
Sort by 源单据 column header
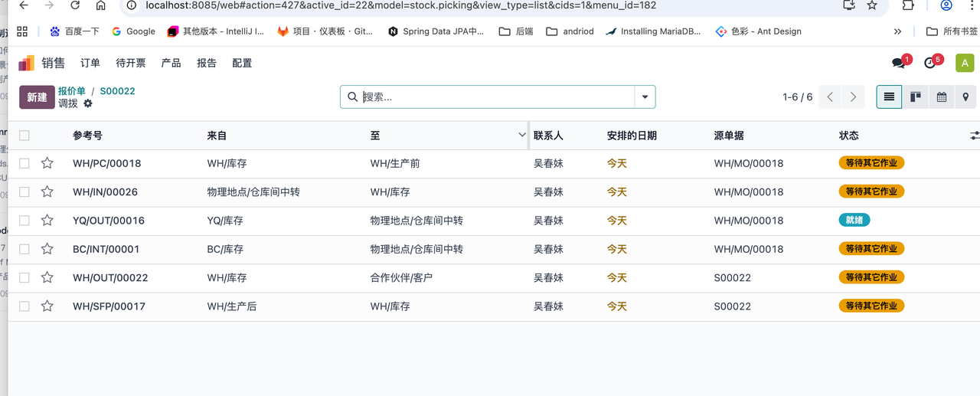(x=729, y=136)
